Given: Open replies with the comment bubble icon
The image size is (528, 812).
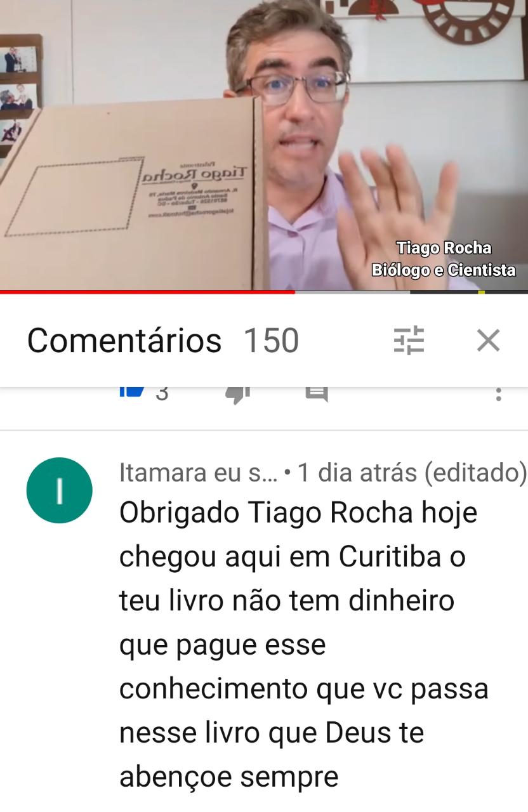Looking at the screenshot, I should click(x=317, y=393).
